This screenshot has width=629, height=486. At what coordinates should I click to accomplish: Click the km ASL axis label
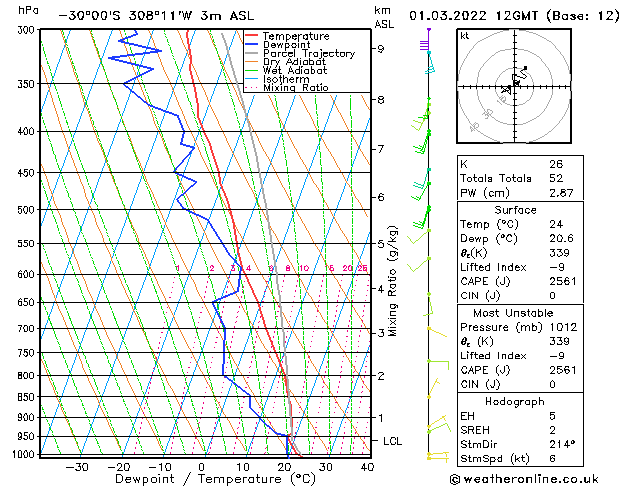pos(384,17)
